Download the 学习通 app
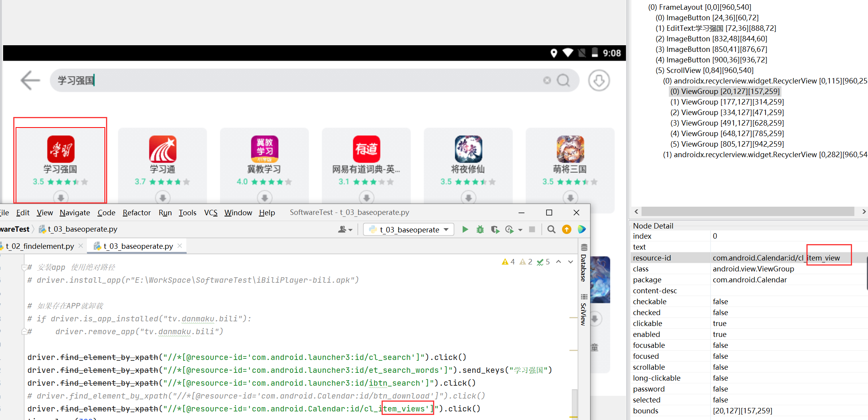 click(163, 198)
